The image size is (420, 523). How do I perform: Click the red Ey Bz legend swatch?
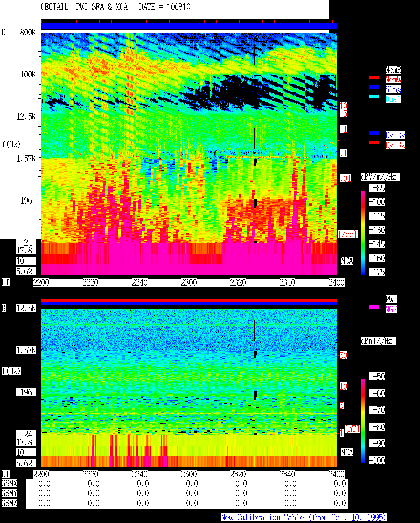374,143
